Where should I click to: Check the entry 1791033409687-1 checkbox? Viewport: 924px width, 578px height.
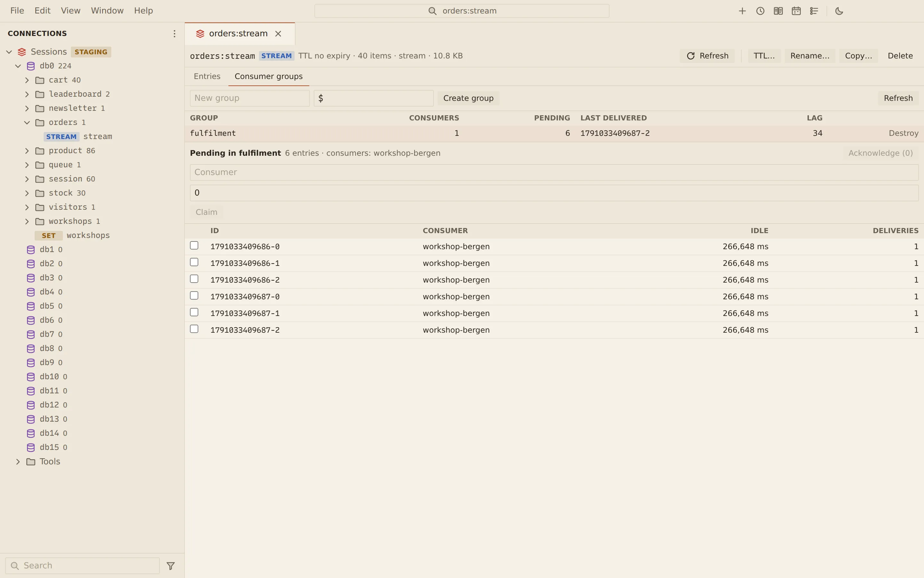(194, 312)
